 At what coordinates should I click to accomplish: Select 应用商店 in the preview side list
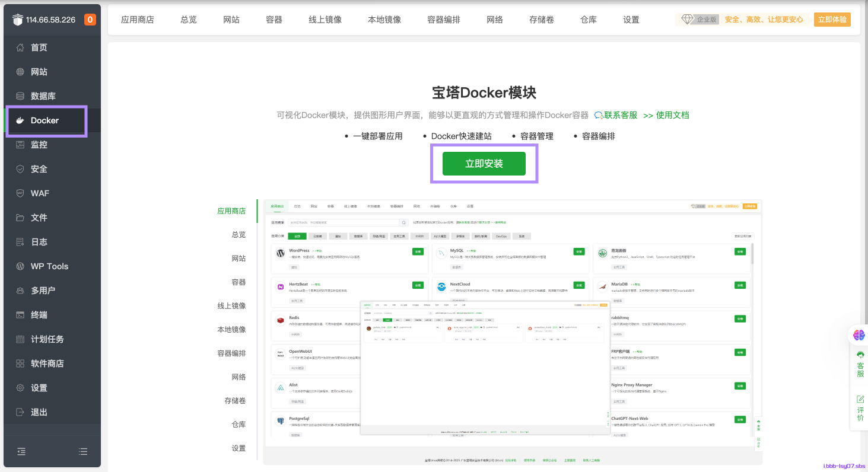231,211
